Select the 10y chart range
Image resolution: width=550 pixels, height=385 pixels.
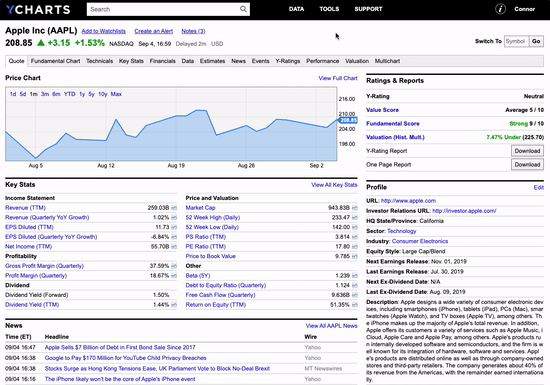tap(102, 94)
